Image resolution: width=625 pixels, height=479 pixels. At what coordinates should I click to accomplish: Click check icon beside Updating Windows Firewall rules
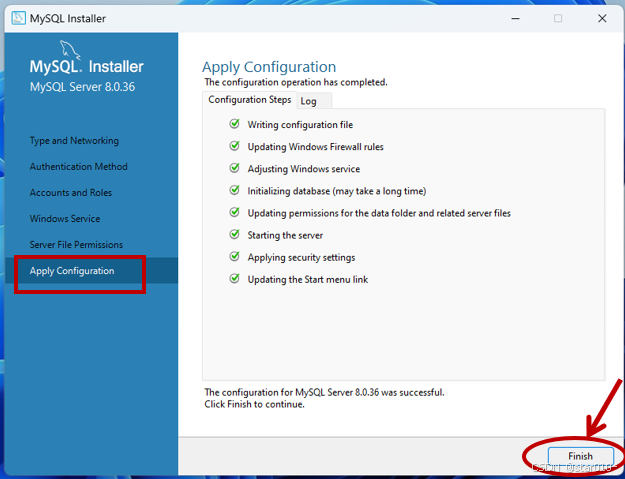[234, 146]
